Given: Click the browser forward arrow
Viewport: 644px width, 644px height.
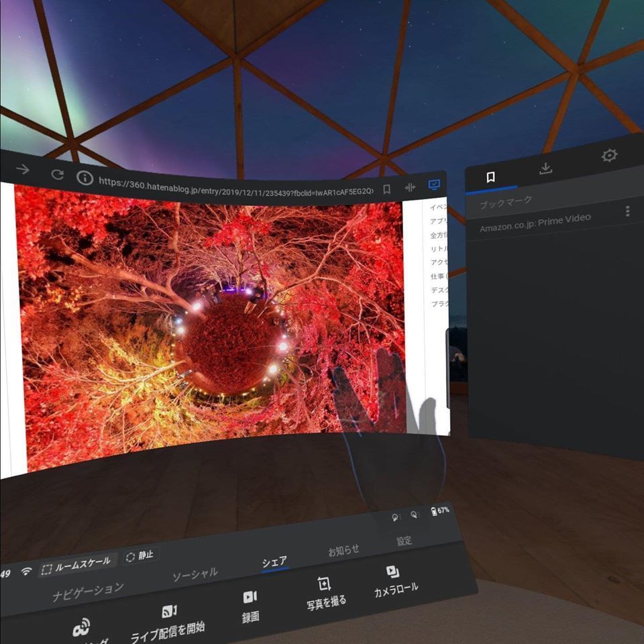Looking at the screenshot, I should [23, 169].
